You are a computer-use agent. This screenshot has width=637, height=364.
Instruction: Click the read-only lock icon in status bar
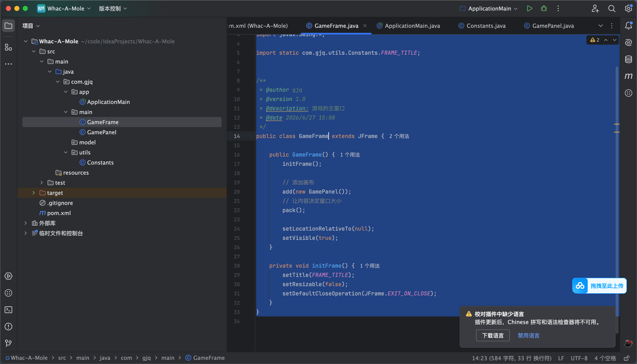626,358
